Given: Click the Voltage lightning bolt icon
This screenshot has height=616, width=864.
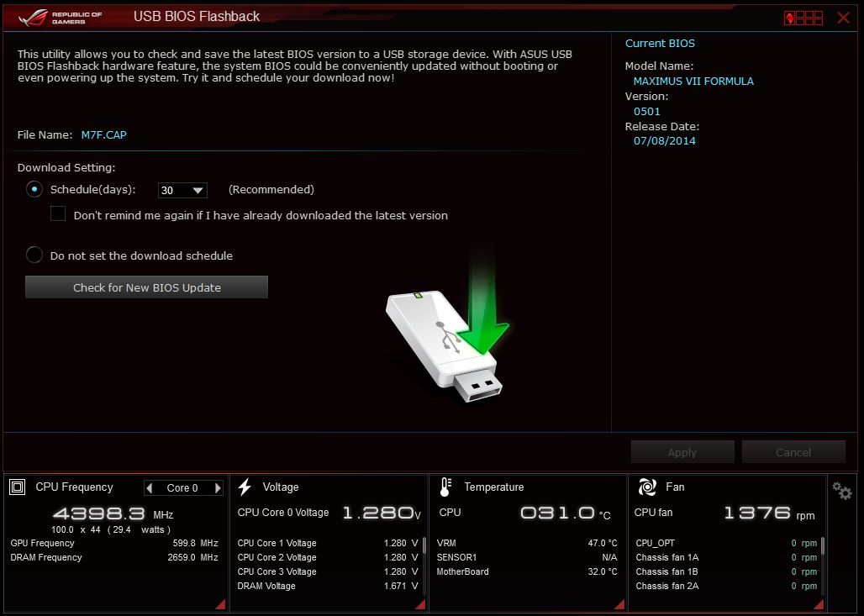Looking at the screenshot, I should click(x=245, y=487).
